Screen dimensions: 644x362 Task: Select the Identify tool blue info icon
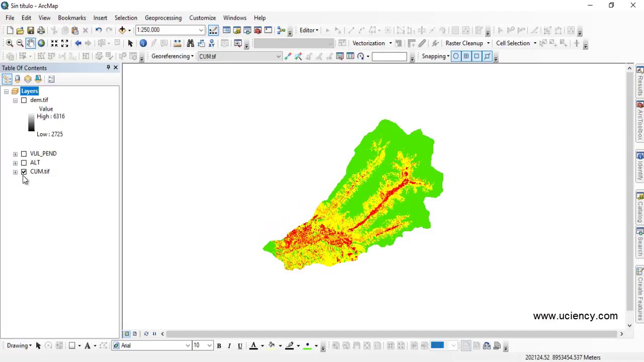click(x=143, y=43)
